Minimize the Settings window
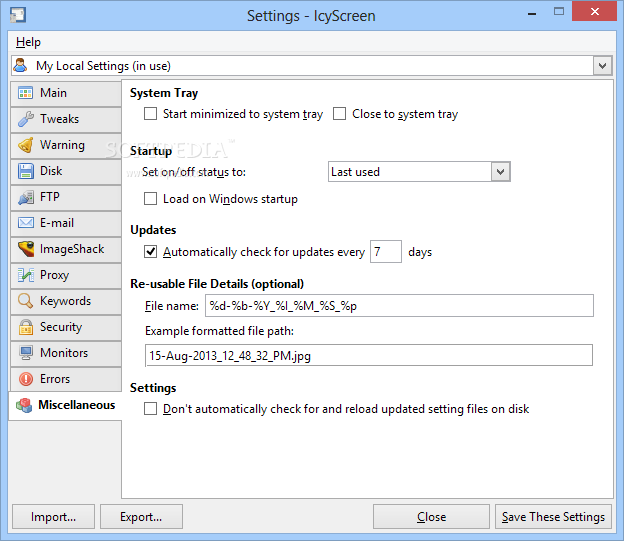Image resolution: width=624 pixels, height=541 pixels. (x=532, y=13)
